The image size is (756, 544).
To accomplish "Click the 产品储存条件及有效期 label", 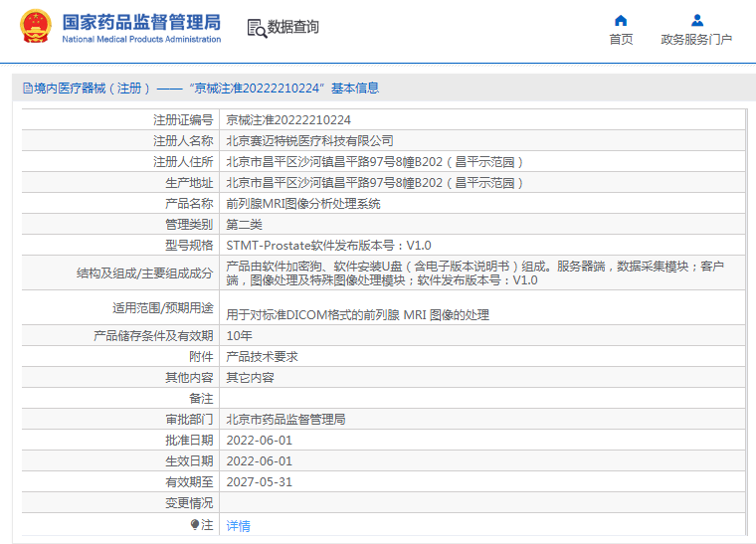I will (x=153, y=336).
